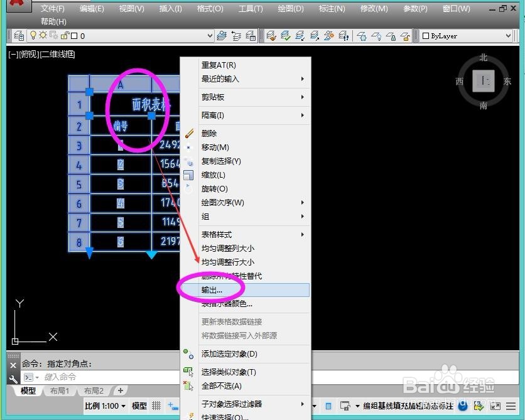Select 移动(M) in the context menu

tap(245, 148)
